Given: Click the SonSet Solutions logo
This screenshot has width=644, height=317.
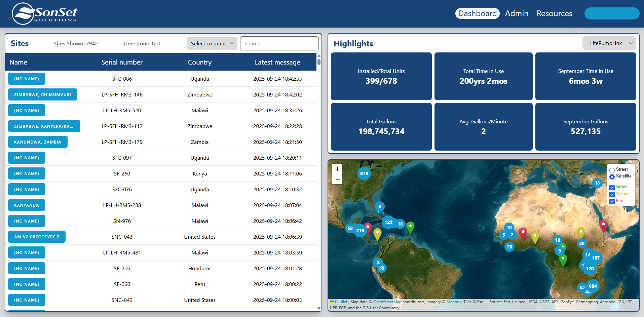Looking at the screenshot, I should (x=44, y=14).
